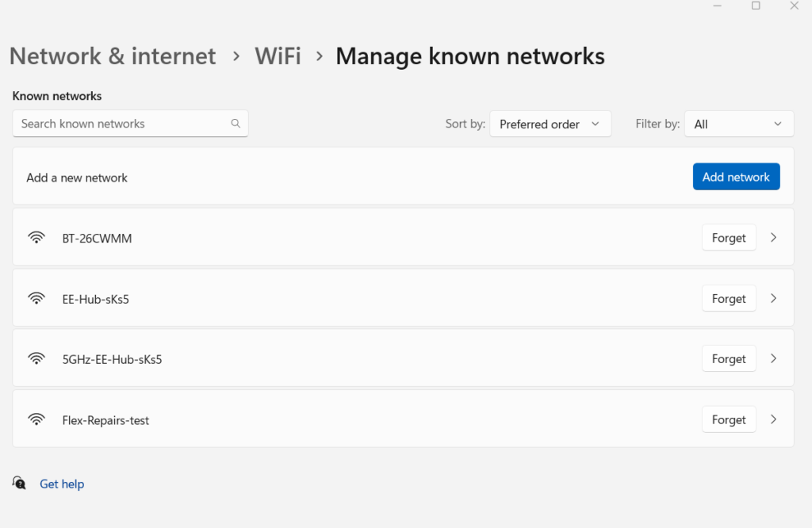This screenshot has height=528, width=812.
Task: Click the WiFi icon beside EE-Hub-sKs5
Action: [36, 298]
